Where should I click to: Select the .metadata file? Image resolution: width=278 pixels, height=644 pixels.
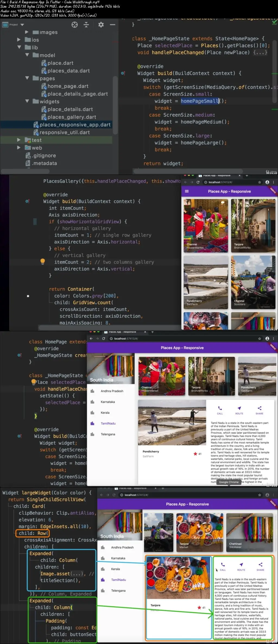[x=41, y=163]
